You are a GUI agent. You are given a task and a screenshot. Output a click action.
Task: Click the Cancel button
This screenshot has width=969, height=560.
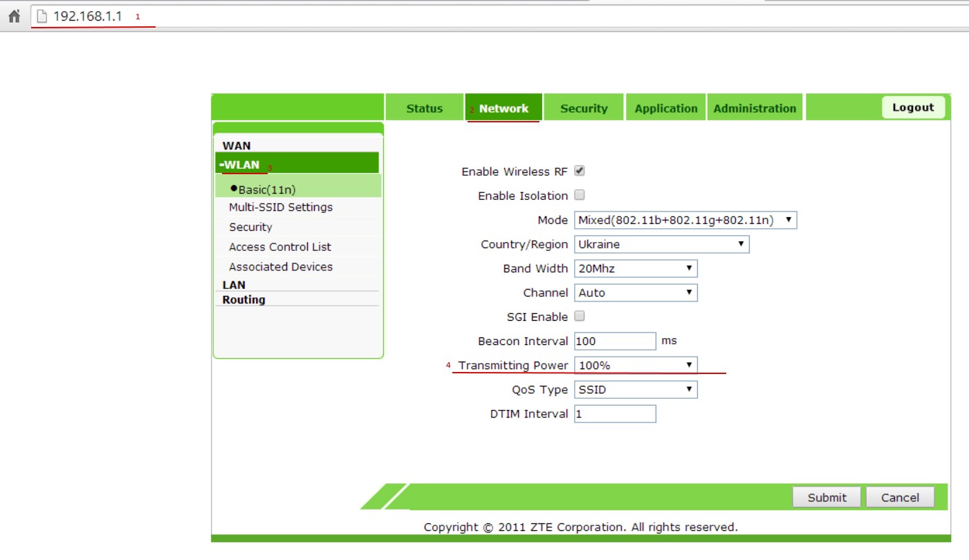point(900,497)
